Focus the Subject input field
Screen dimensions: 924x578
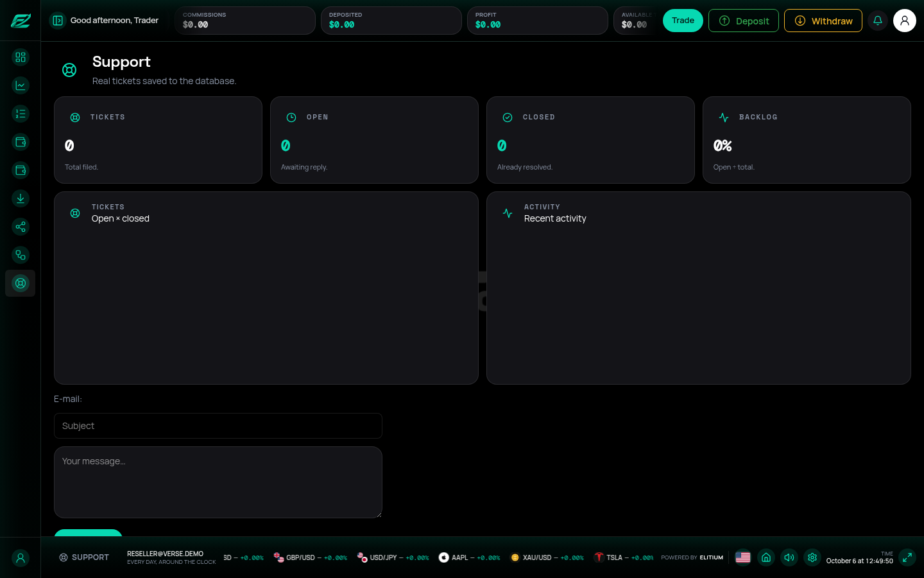tap(218, 426)
